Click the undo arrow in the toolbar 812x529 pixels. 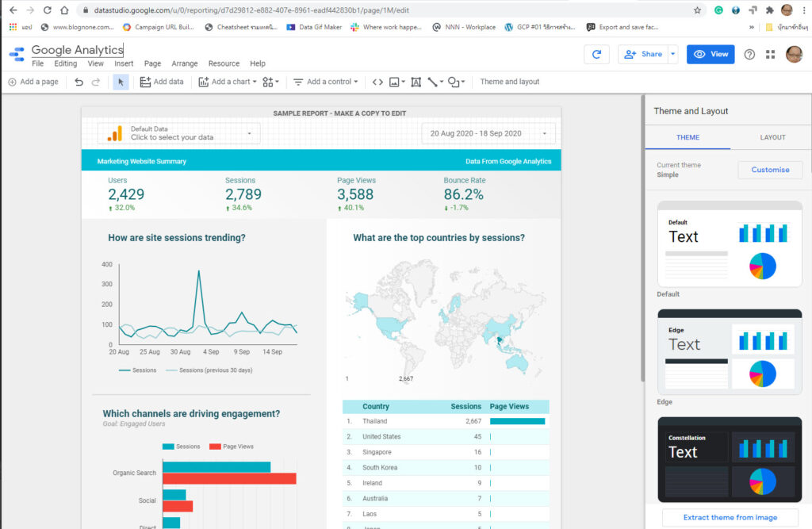pos(79,82)
